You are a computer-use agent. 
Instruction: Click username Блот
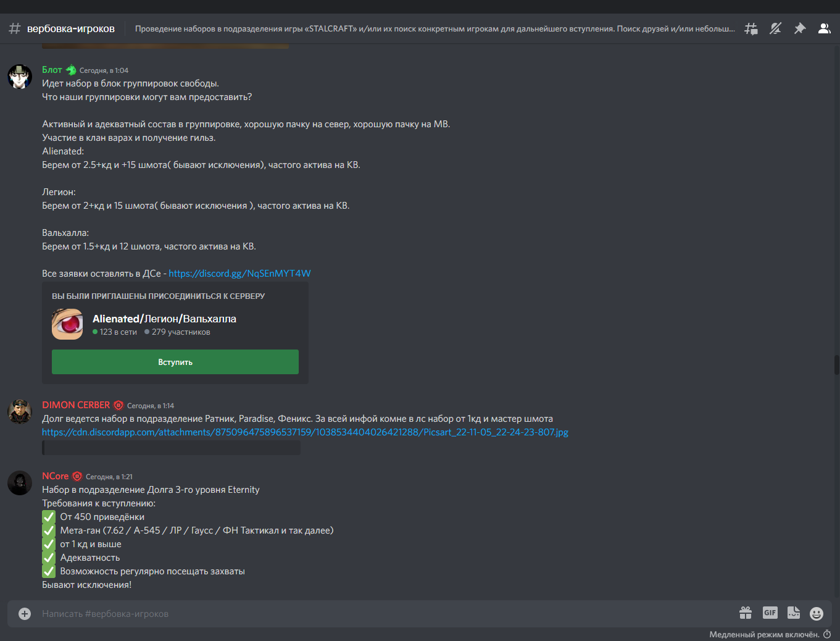52,70
